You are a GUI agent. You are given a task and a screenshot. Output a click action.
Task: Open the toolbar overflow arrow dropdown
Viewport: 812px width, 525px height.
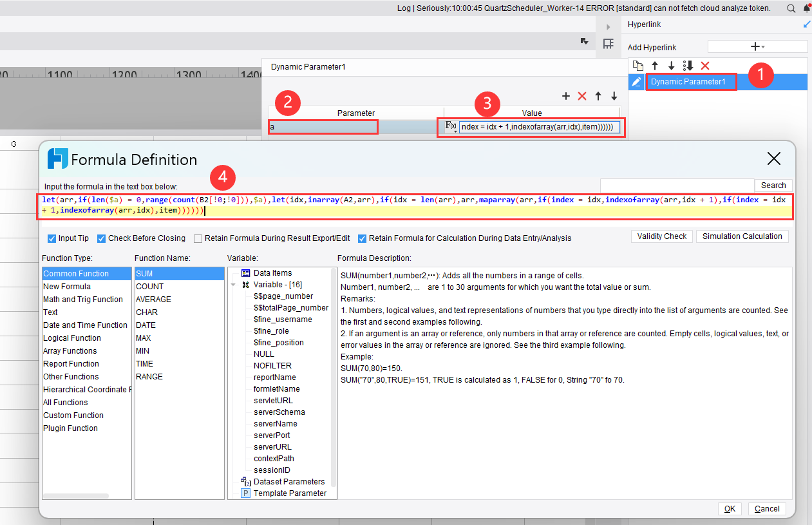click(584, 41)
